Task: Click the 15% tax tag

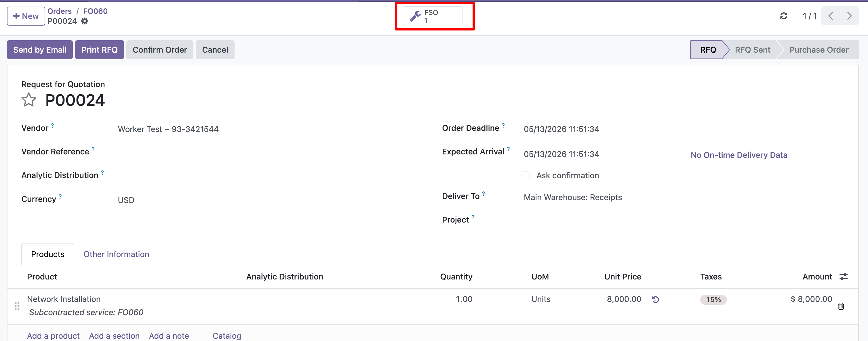Action: (x=713, y=300)
